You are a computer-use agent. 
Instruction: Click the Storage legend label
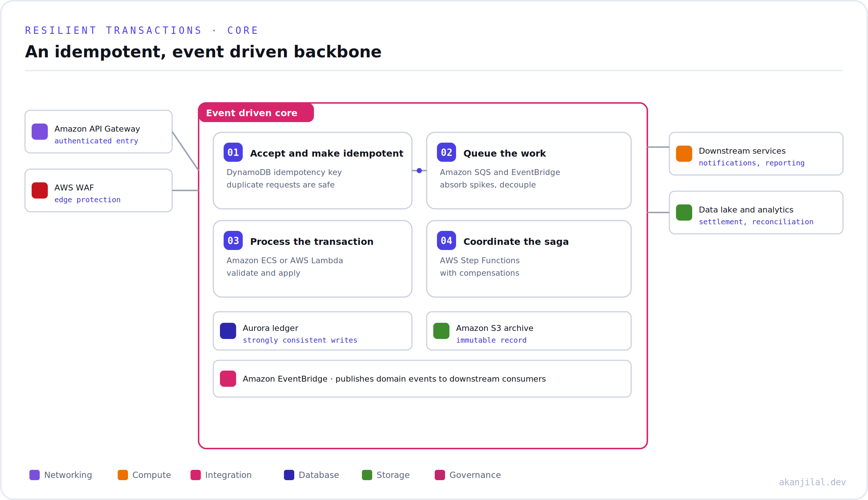click(393, 475)
